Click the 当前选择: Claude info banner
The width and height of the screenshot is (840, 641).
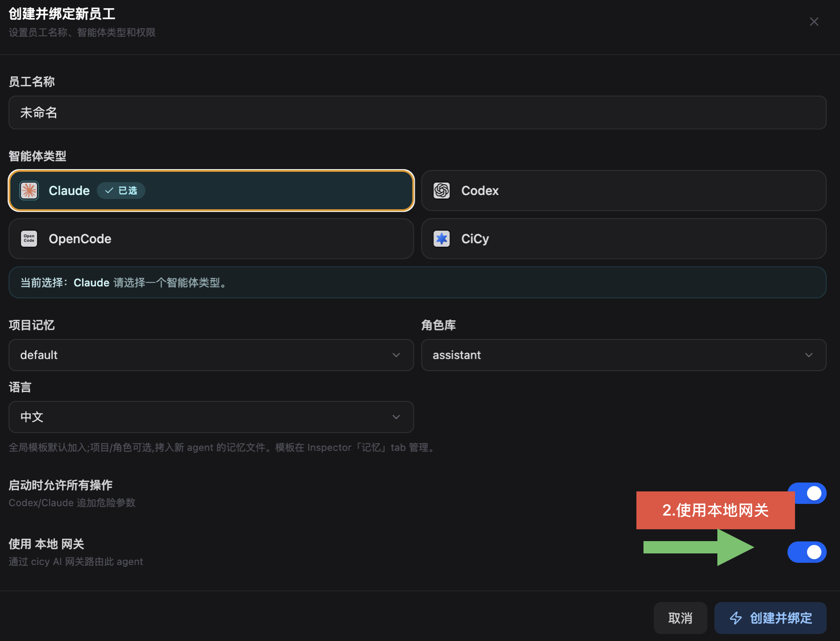(418, 283)
